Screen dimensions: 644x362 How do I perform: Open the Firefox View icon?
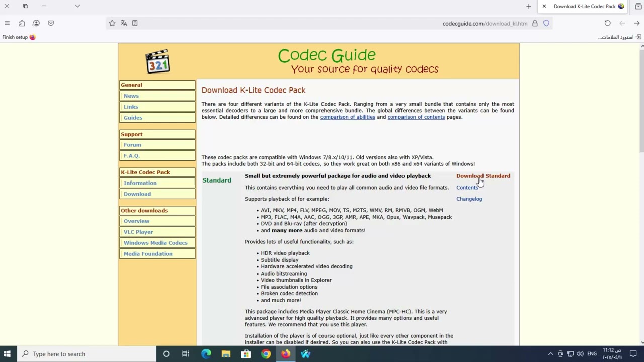pos(638,6)
